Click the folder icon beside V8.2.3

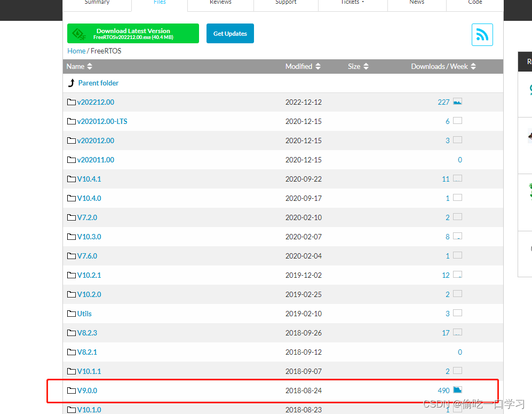(x=72, y=333)
